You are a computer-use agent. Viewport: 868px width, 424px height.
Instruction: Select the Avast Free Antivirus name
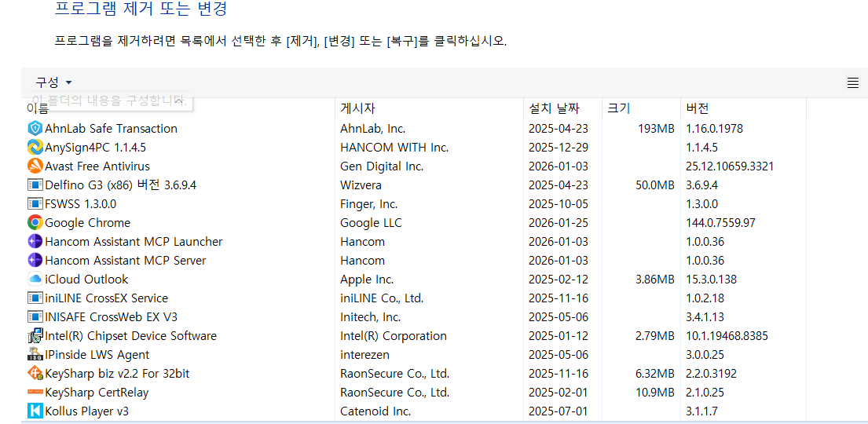[x=97, y=166]
